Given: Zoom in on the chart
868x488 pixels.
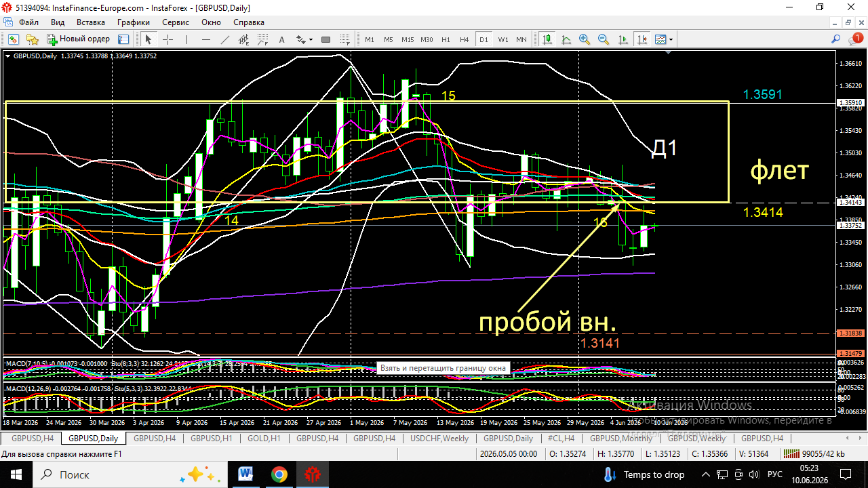Looking at the screenshot, I should (585, 39).
